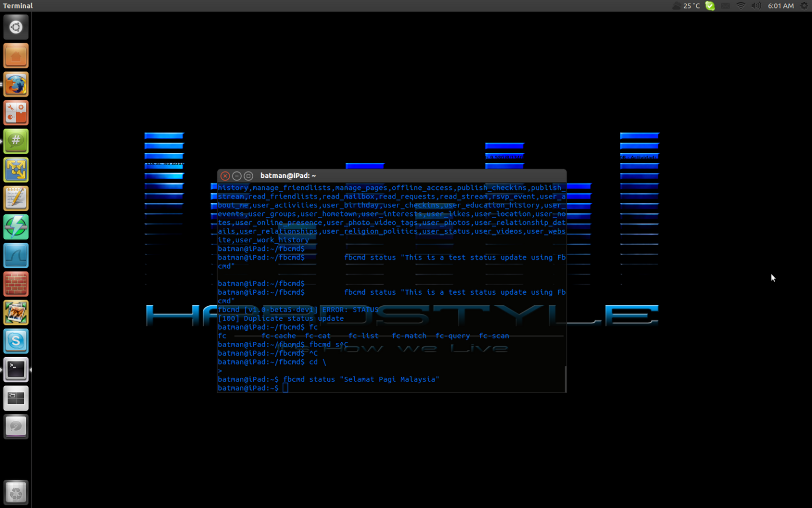The width and height of the screenshot is (812, 508).
Task: Mute audio via the volume indicator
Action: pos(756,6)
